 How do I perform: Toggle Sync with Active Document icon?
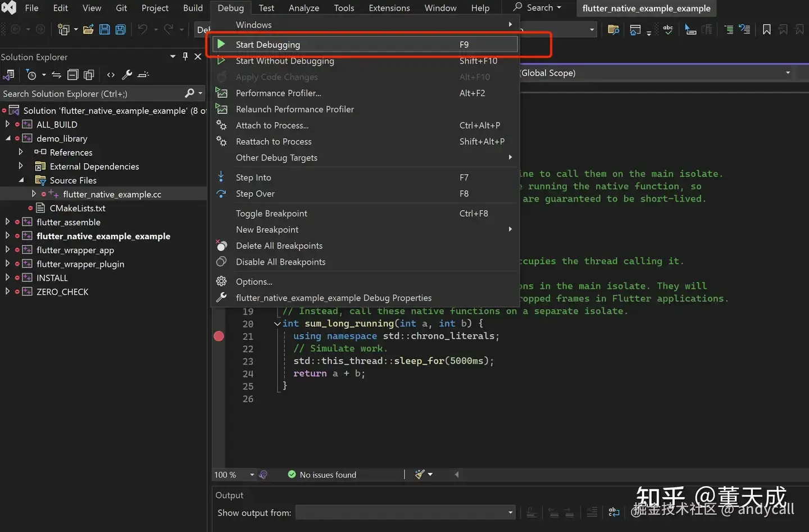[x=56, y=75]
